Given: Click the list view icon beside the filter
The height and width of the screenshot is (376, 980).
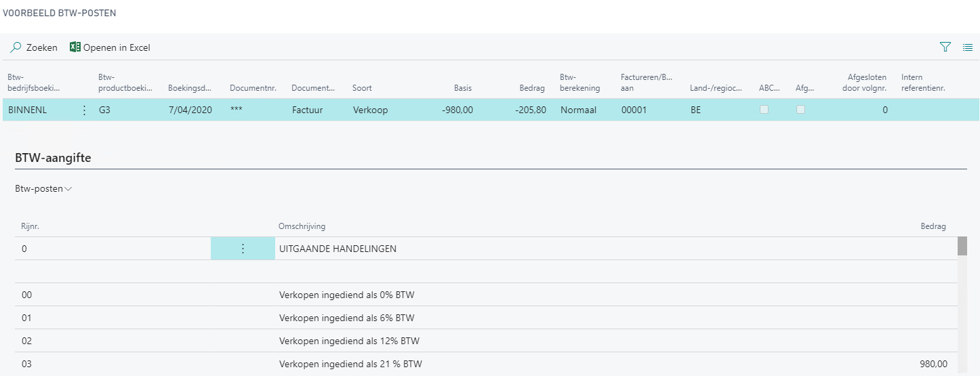Looking at the screenshot, I should 967,47.
